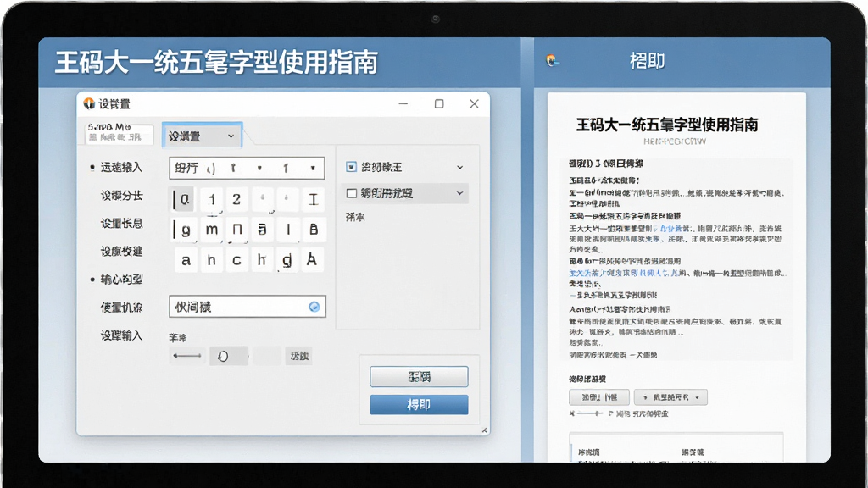Click the slider track in the settings dialog
This screenshot has height=488, width=868.
point(187,356)
